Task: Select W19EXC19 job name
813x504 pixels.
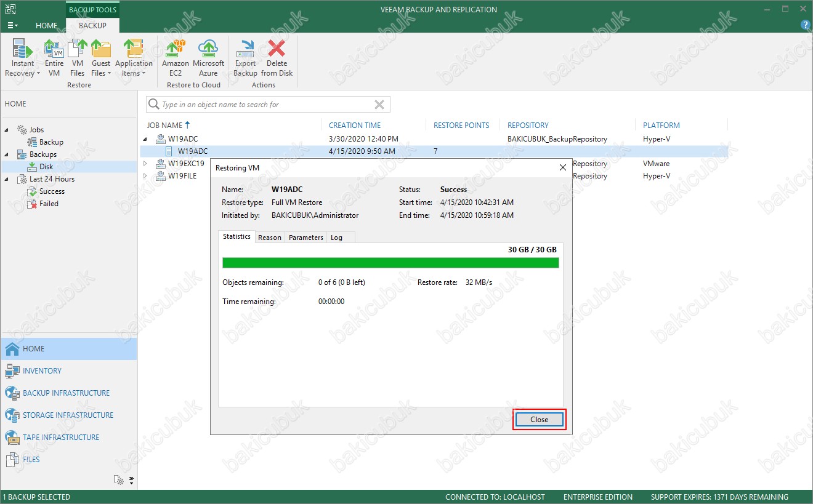Action: coord(186,164)
